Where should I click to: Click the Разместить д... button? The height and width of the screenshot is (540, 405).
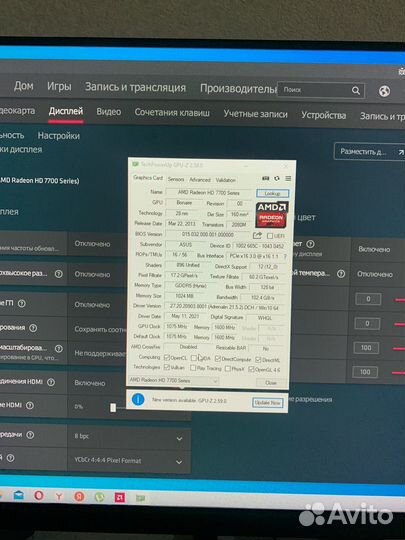pyautogui.click(x=370, y=152)
